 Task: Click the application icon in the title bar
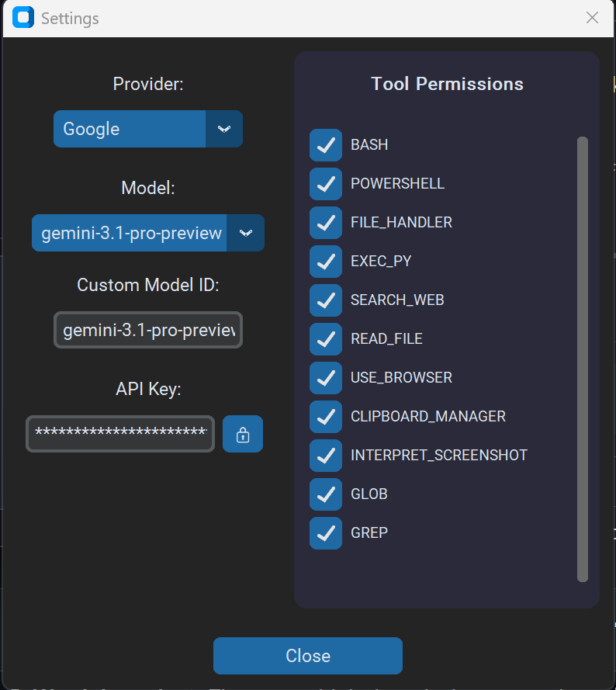(x=22, y=17)
